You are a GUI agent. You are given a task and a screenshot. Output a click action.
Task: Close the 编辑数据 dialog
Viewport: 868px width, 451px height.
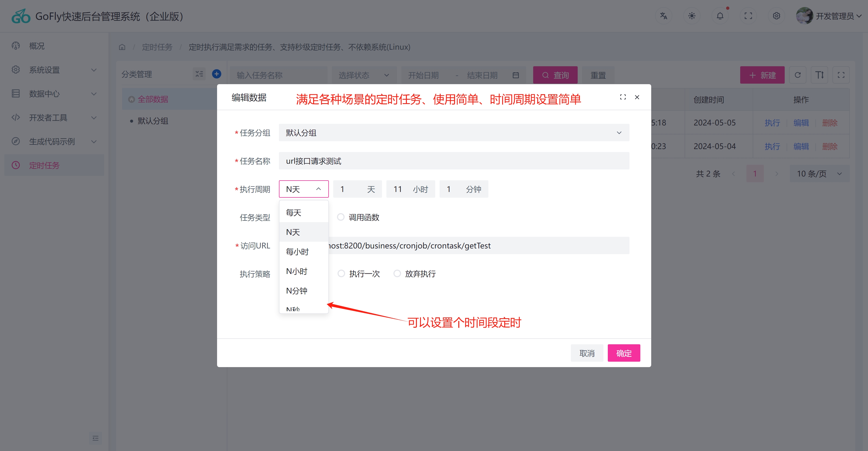coord(637,97)
